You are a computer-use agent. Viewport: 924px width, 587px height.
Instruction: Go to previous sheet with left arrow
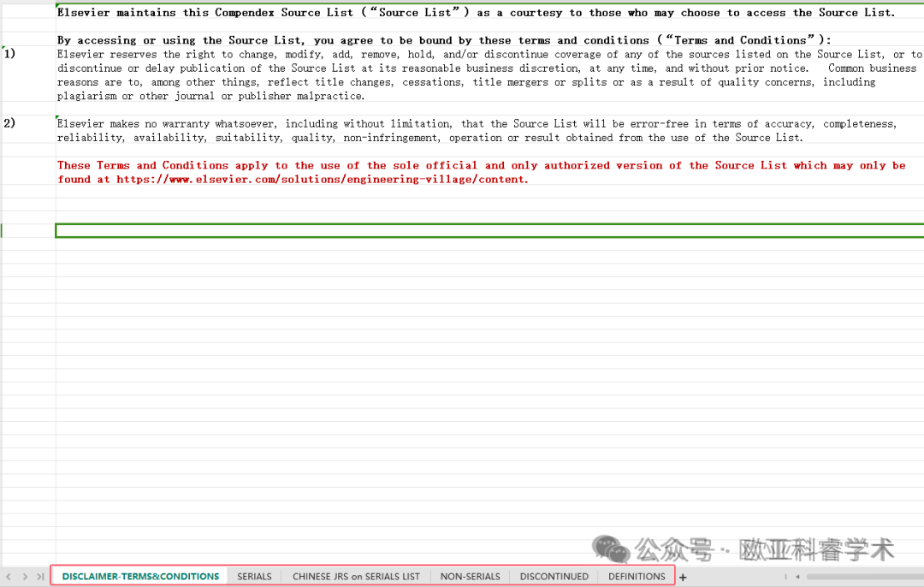pos(9,577)
